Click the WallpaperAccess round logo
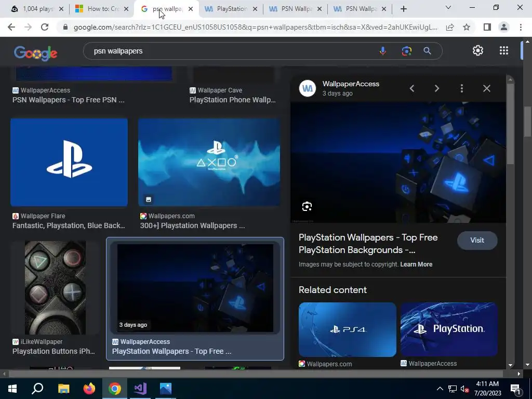This screenshot has width=532, height=399. 308,88
